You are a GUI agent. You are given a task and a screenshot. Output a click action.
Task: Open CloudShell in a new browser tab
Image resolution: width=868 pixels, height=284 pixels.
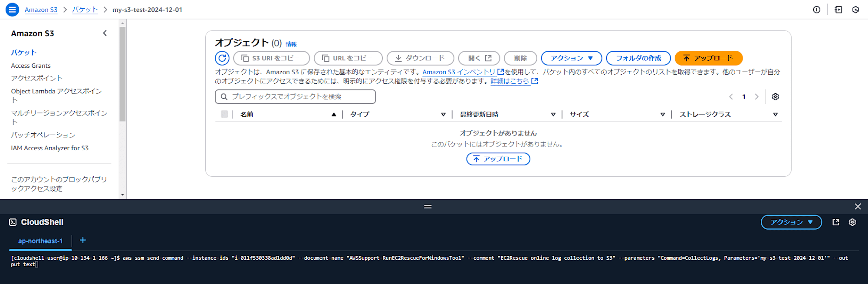836,222
